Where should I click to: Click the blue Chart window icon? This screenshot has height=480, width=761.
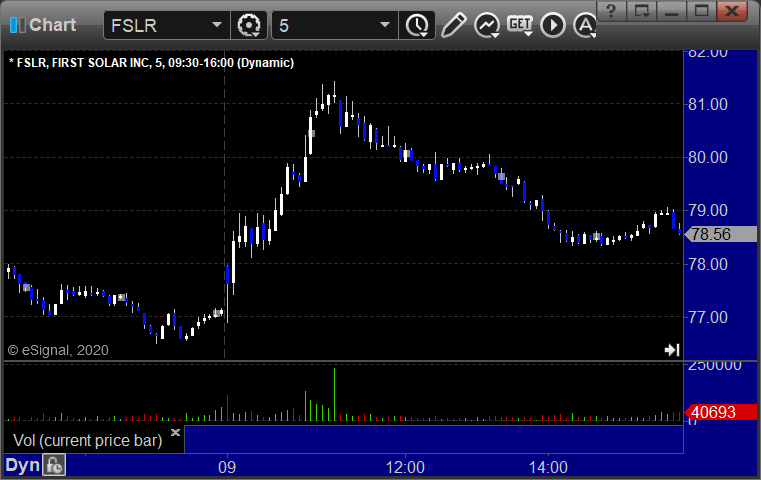17,25
